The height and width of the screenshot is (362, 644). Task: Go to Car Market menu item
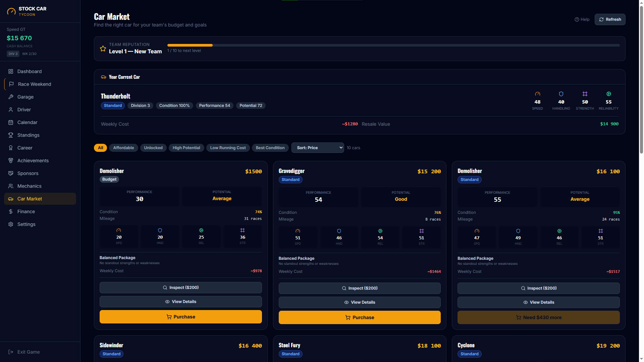pyautogui.click(x=40, y=199)
